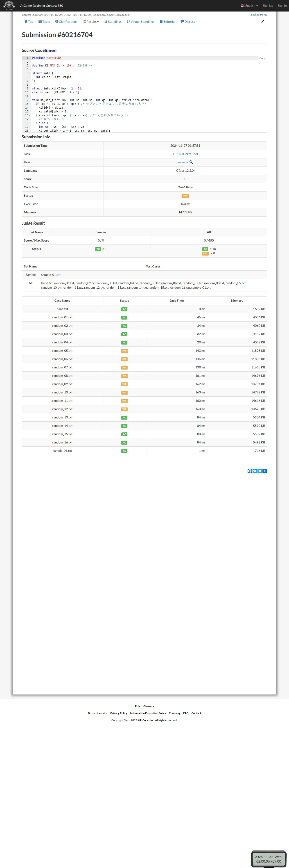Click the magnifier icon beside mikecat

pyautogui.click(x=191, y=162)
